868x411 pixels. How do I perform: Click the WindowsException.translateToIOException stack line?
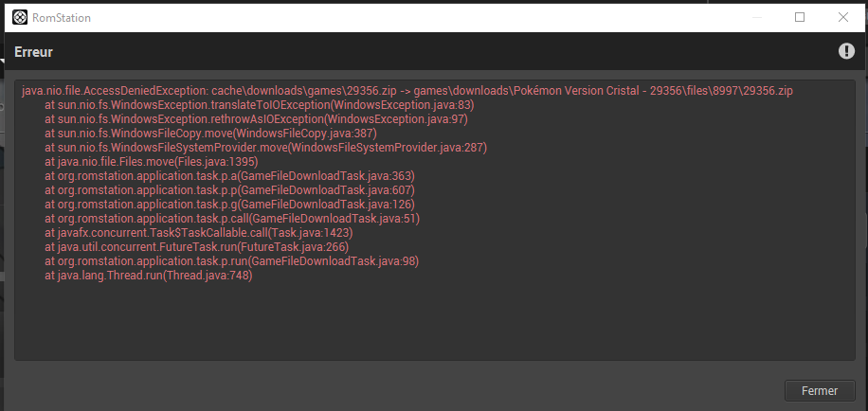tap(260, 105)
